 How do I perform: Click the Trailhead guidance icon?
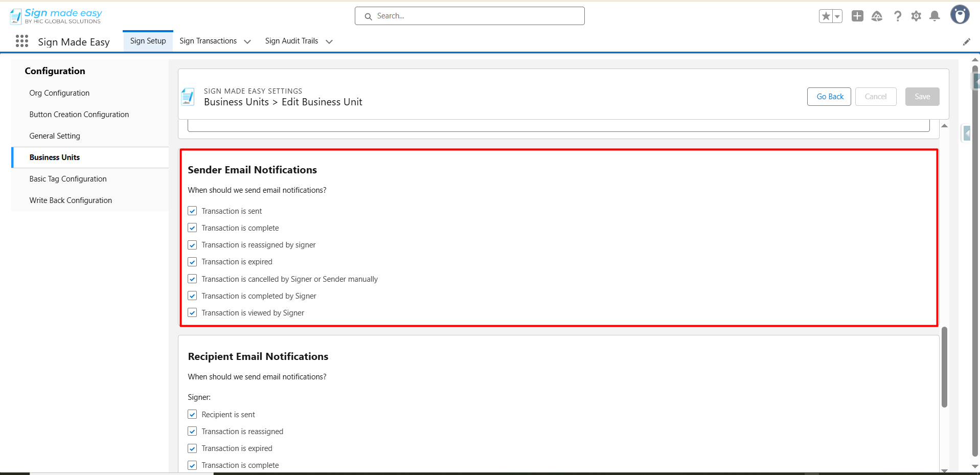(877, 16)
